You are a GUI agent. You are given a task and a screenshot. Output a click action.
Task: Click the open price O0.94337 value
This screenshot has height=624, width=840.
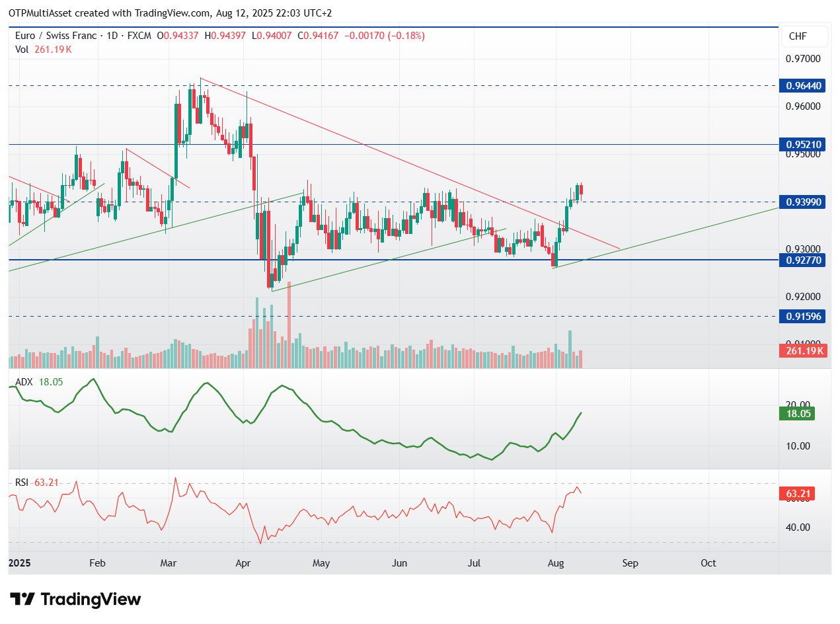(x=178, y=36)
